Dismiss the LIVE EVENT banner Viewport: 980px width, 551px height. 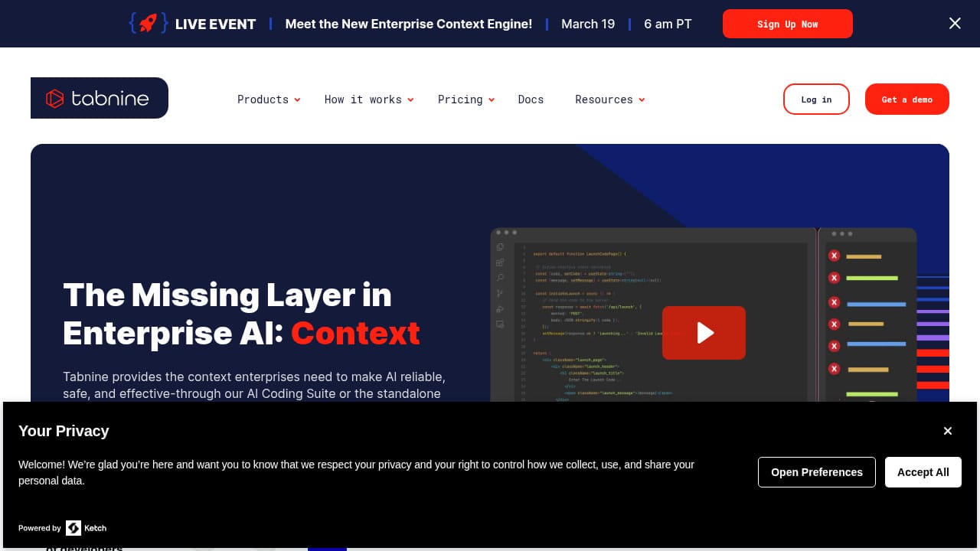pyautogui.click(x=955, y=23)
